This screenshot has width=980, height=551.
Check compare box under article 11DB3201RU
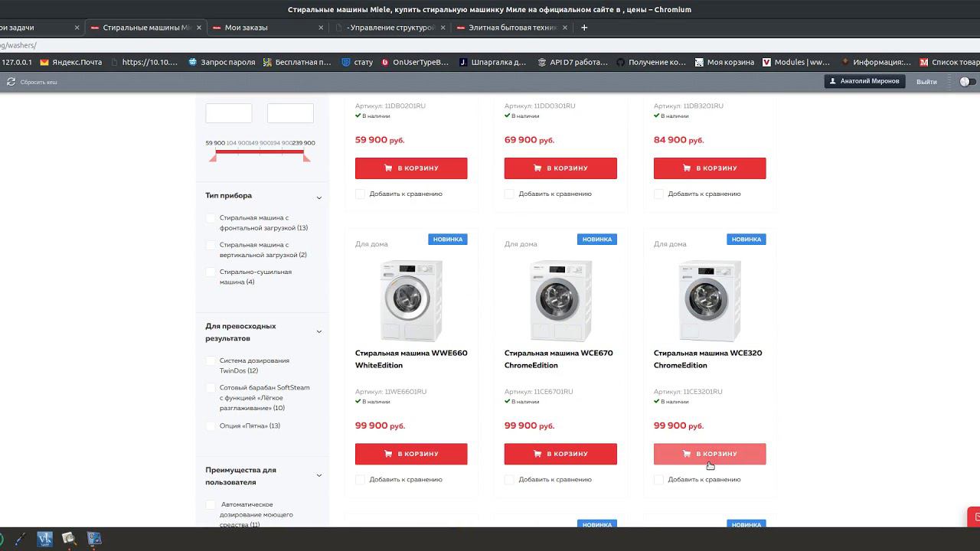click(659, 194)
